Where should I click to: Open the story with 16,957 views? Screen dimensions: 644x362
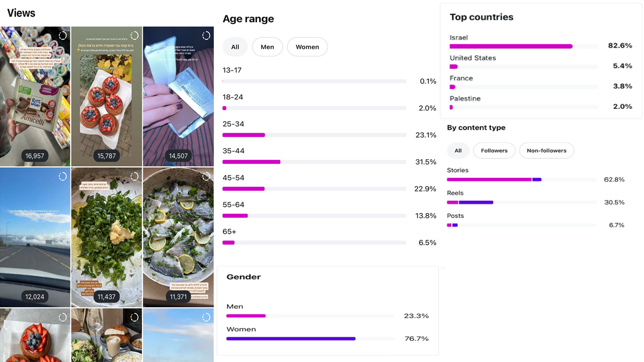click(35, 97)
